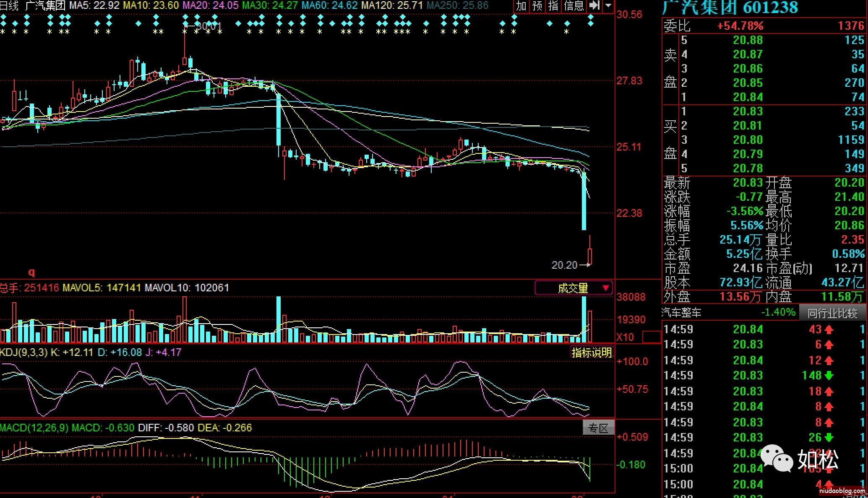
Task: Open the 成交量 indicator dropdown
Action: (573, 288)
